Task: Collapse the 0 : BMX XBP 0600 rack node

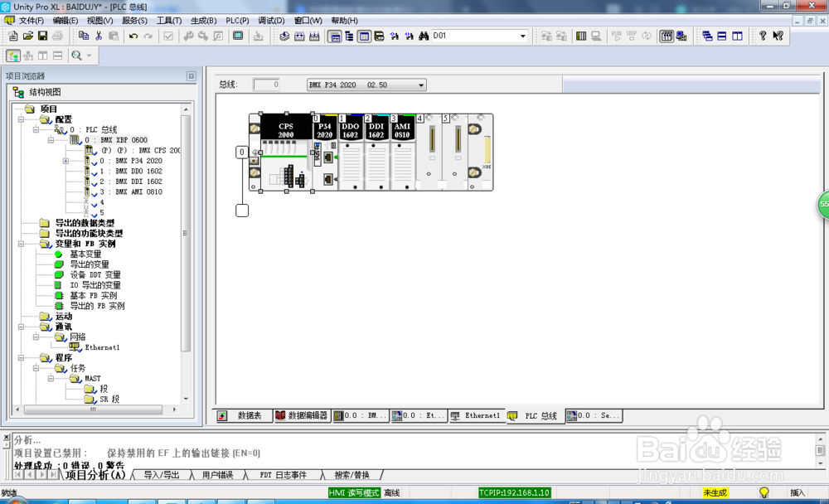Action: point(51,140)
